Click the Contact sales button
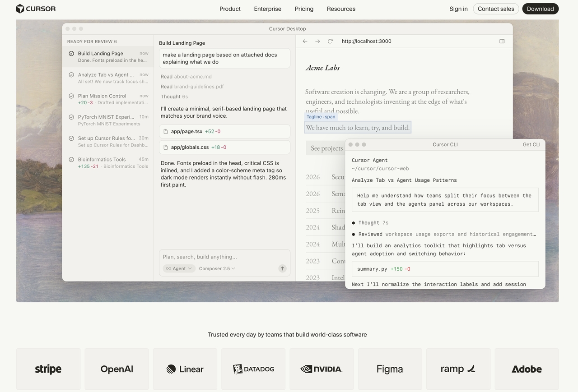The width and height of the screenshot is (578, 392). tap(496, 9)
